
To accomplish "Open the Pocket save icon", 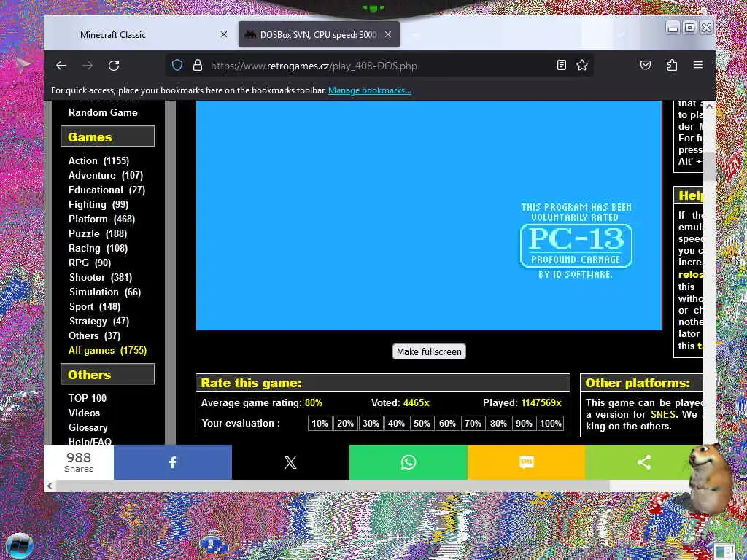I will [646, 65].
